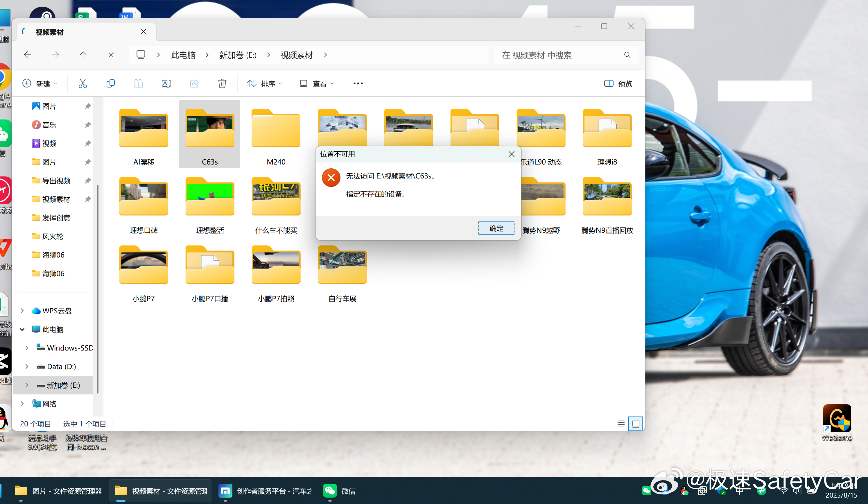This screenshot has width=868, height=504.
Task: Go up one folder level arrow
Action: (x=83, y=55)
